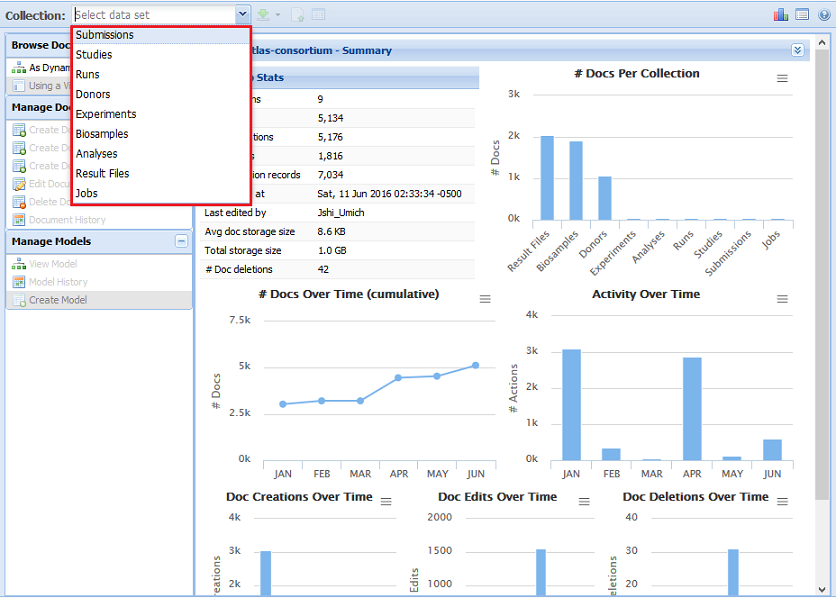Collapse the Manage Models panel
This screenshot has height=598, width=836.
click(181, 241)
